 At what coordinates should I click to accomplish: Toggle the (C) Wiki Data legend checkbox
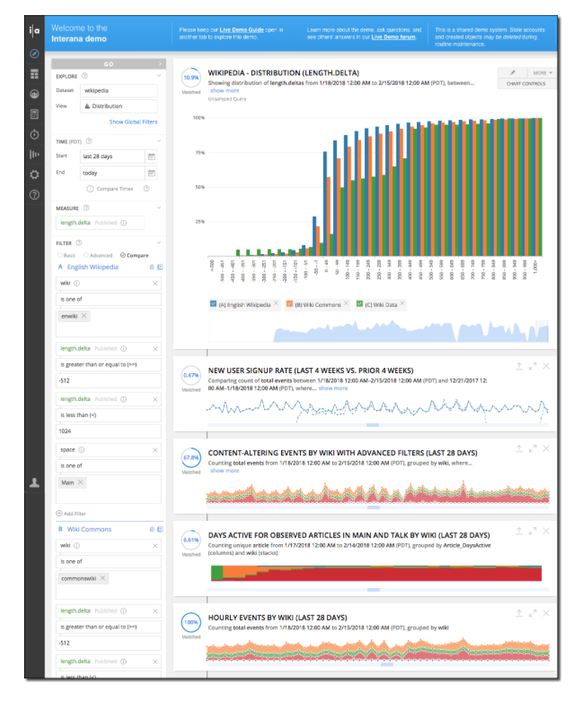pos(360,304)
